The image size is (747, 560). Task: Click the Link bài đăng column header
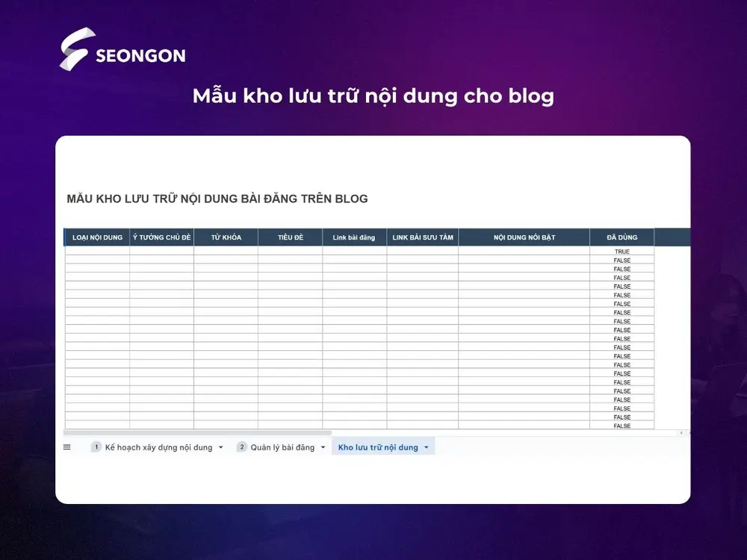354,237
